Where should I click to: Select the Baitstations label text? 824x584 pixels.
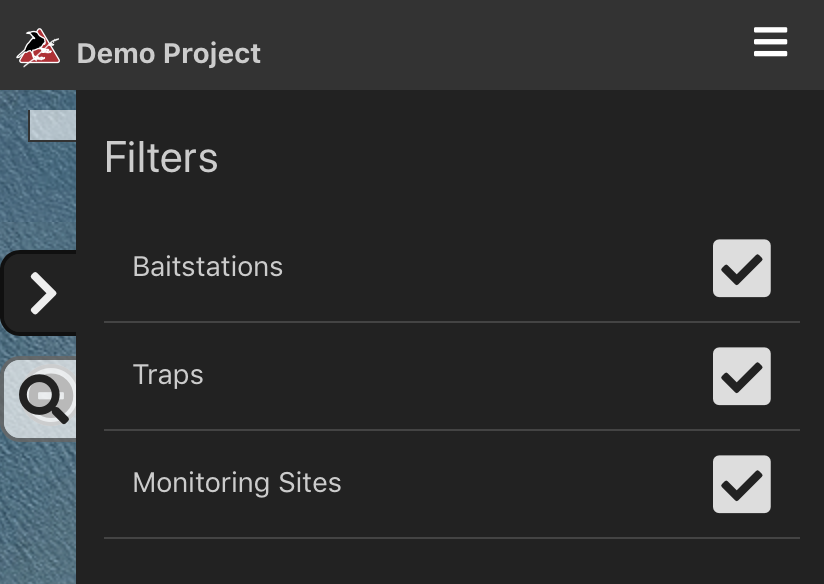(208, 267)
